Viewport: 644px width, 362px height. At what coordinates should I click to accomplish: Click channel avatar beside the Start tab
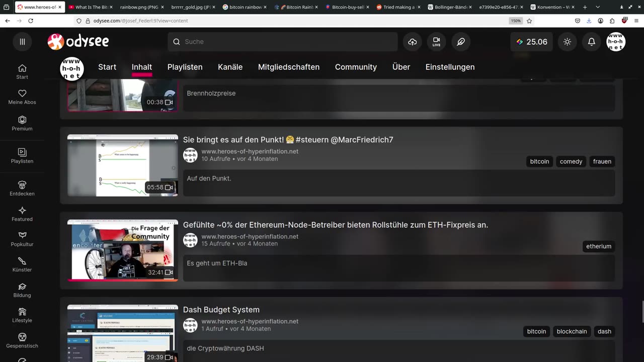pos(71,68)
